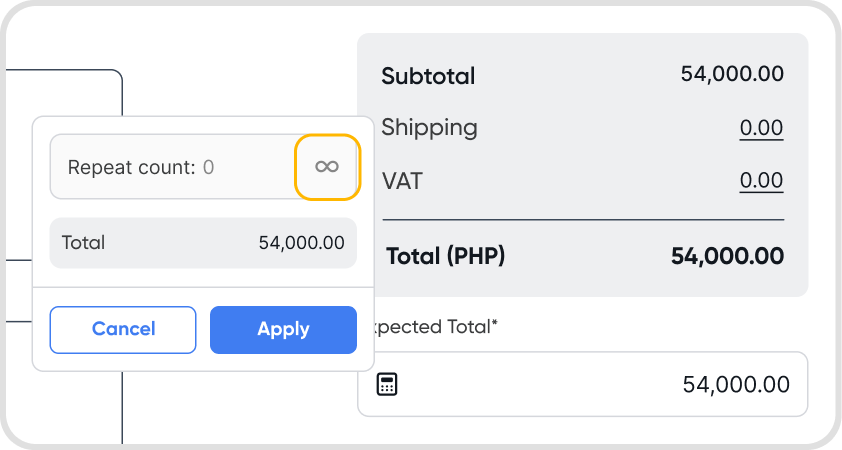Toggle the infinite repeat icon
This screenshot has height=450, width=842.
pos(327,167)
